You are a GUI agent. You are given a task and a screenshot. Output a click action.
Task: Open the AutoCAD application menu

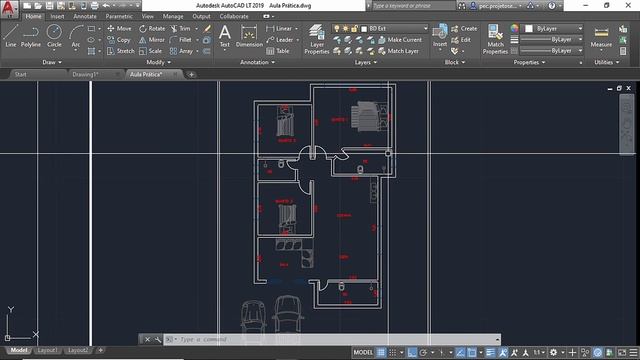pos(9,8)
